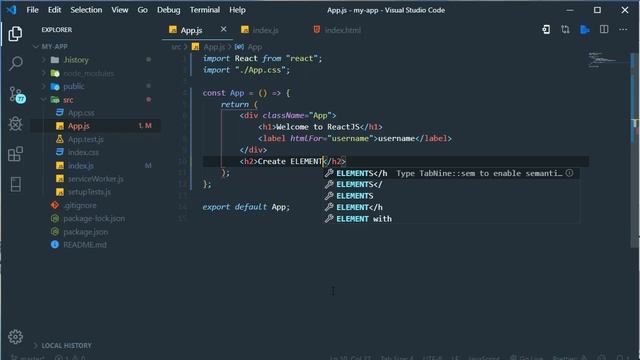Open the Terminal menu
640x360 pixels.
tap(204, 10)
